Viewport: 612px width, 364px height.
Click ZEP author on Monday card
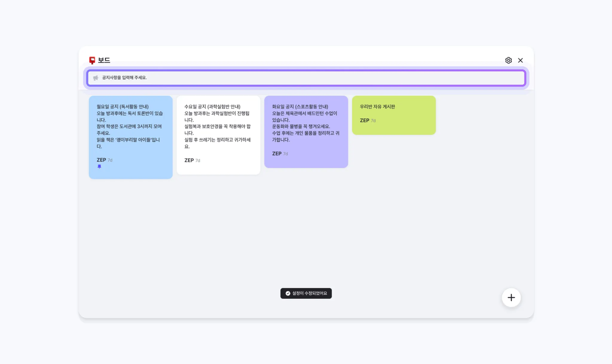pos(101,160)
